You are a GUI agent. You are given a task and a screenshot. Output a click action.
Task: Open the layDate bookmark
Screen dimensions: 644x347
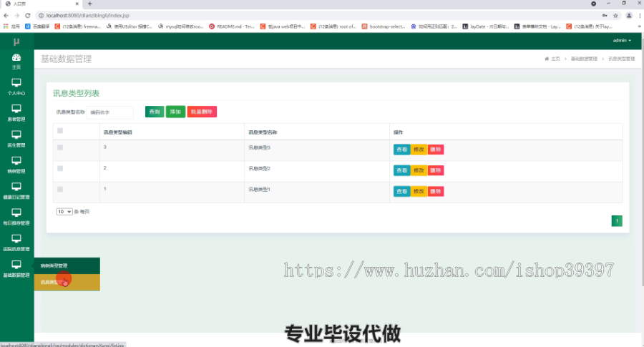coord(485,26)
